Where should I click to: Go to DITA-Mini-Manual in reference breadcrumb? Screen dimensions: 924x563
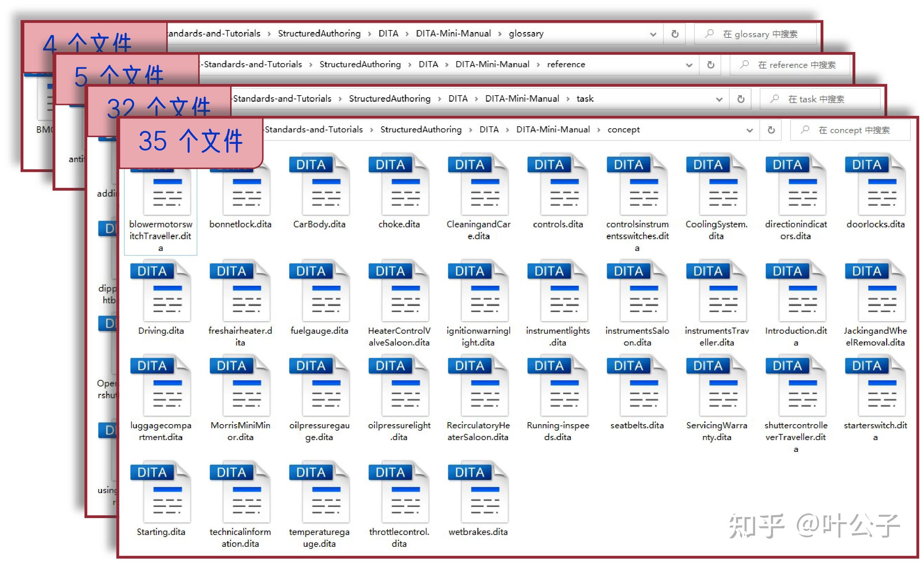pyautogui.click(x=492, y=65)
